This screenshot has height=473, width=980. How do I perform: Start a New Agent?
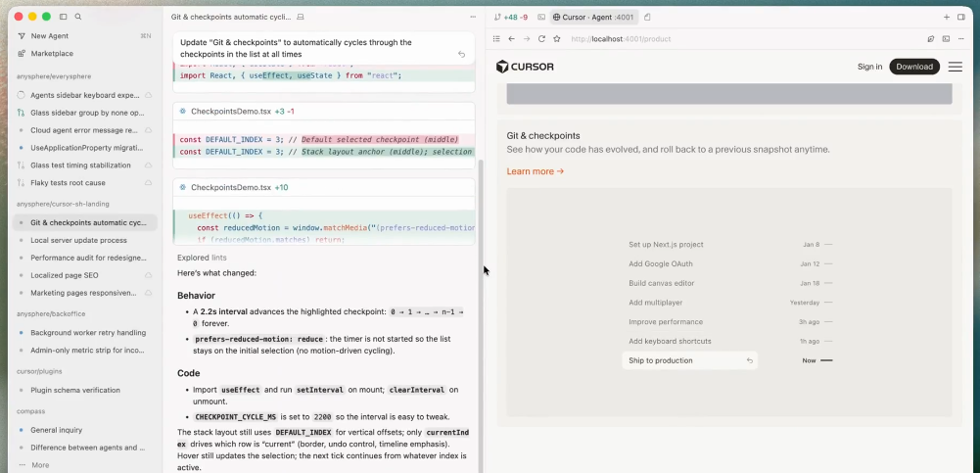click(x=49, y=35)
